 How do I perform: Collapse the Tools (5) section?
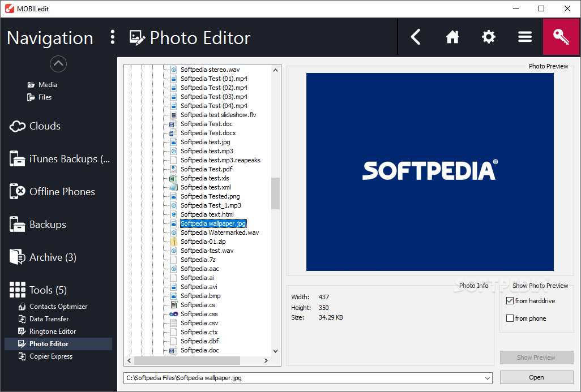[48, 290]
